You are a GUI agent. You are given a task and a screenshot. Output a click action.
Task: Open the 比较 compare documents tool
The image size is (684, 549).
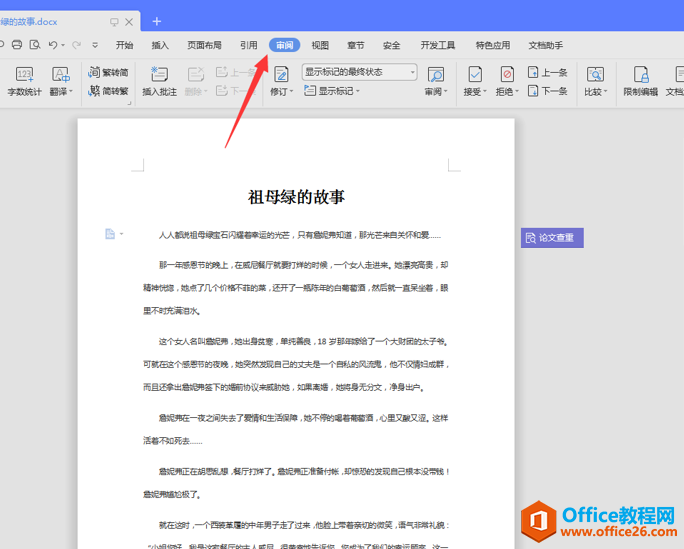click(595, 81)
